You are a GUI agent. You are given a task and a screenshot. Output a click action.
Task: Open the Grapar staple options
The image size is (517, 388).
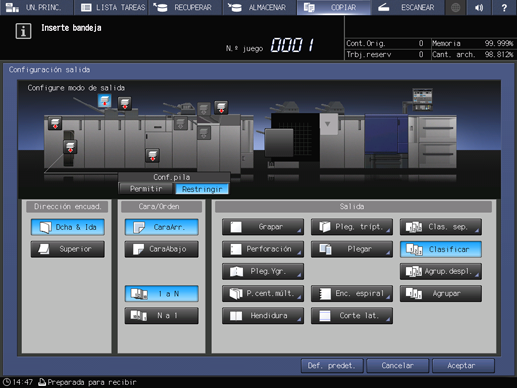point(263,227)
